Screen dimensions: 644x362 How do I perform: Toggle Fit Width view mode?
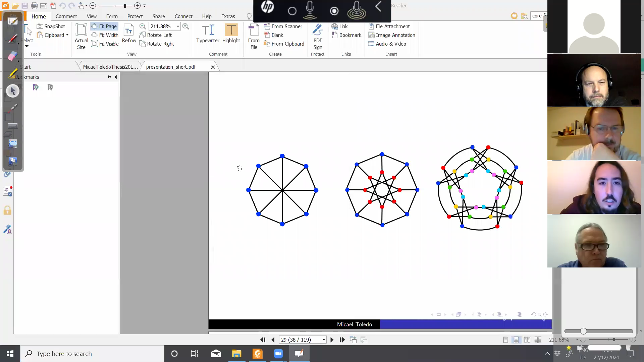pyautogui.click(x=105, y=35)
